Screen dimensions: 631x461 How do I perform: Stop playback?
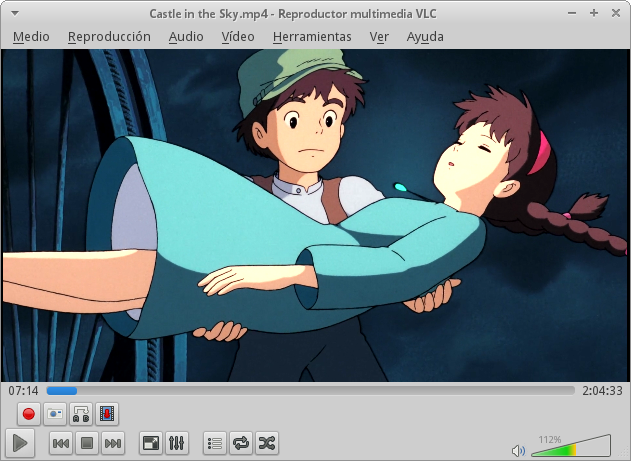[87, 443]
